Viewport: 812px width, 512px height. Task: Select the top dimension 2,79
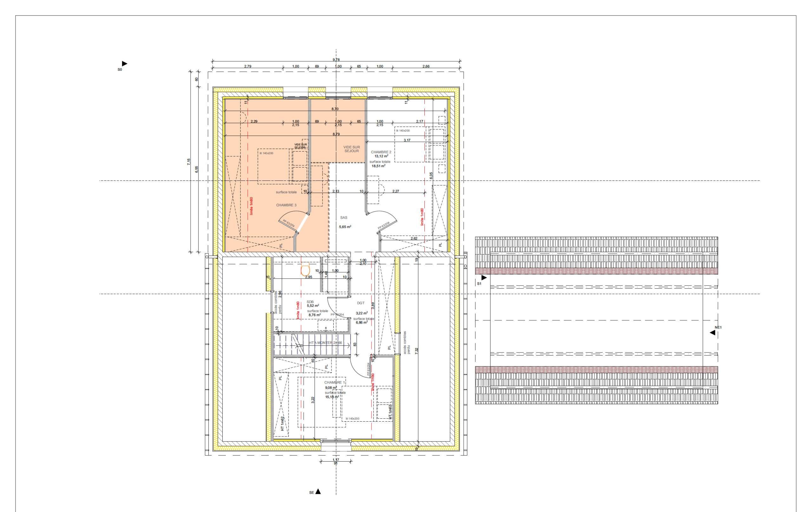coord(247,66)
